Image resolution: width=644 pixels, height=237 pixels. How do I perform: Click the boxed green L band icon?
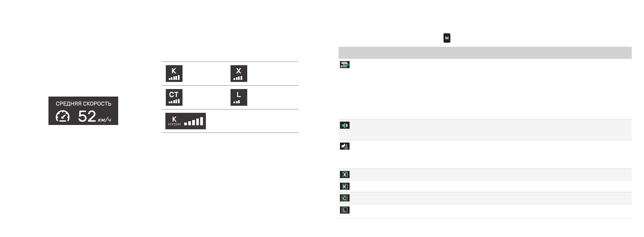(x=345, y=210)
